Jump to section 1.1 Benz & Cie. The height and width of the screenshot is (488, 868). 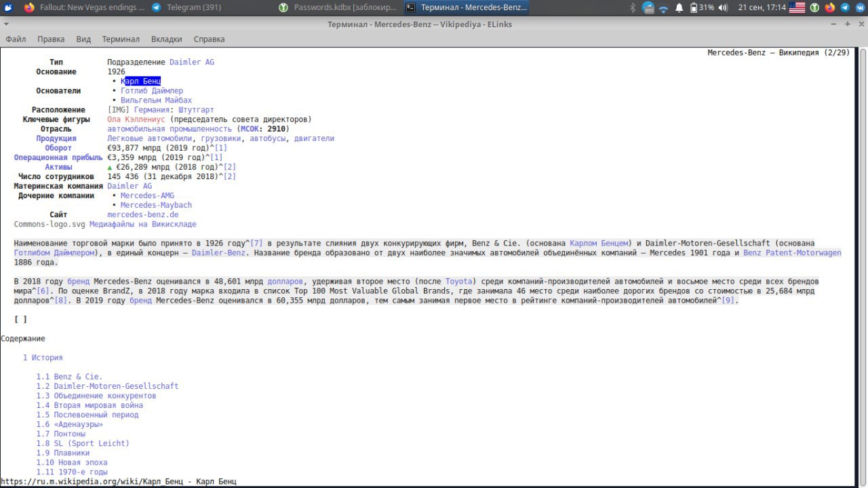tap(69, 375)
